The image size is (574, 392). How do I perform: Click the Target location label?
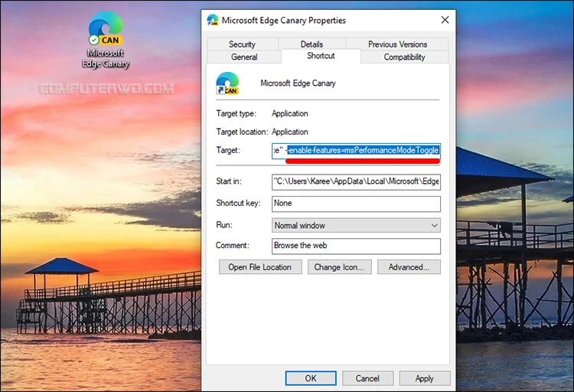click(x=242, y=132)
